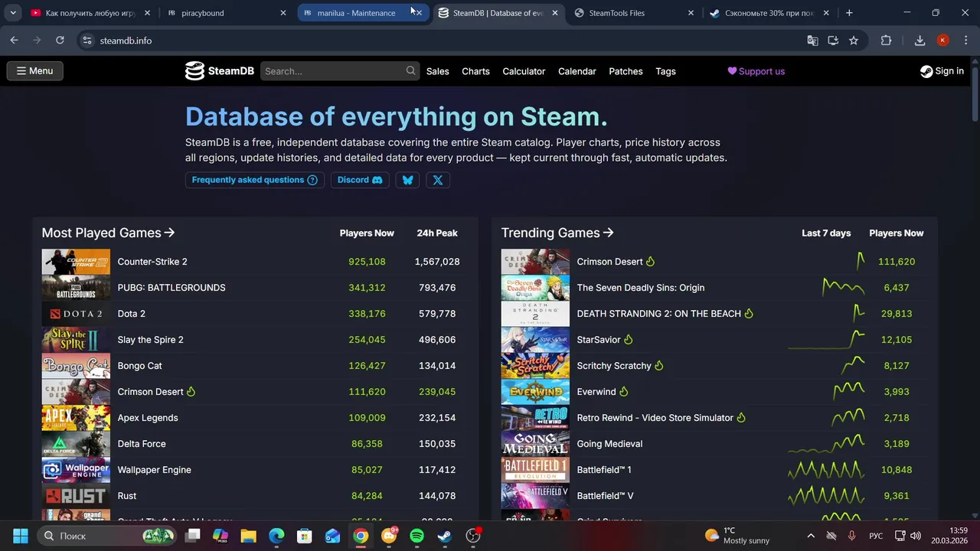The height and width of the screenshot is (551, 980).
Task: Open Going Medieval entry
Action: 609,444
